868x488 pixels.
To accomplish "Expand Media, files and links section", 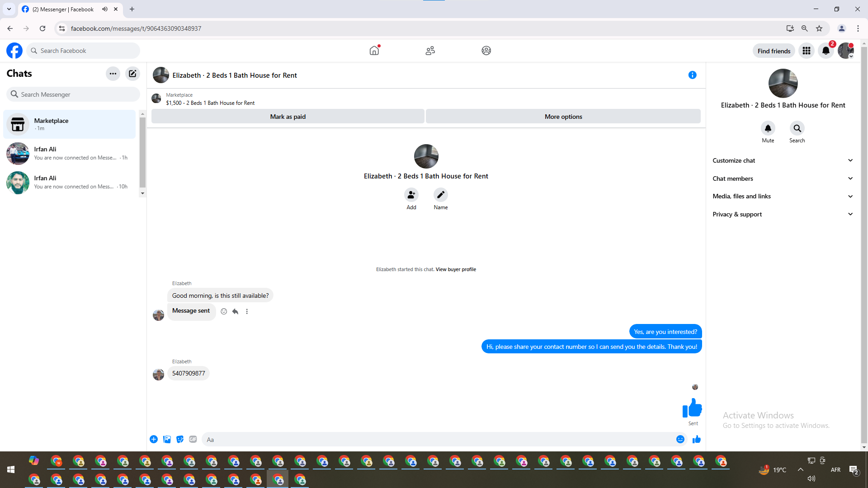I will click(x=783, y=196).
